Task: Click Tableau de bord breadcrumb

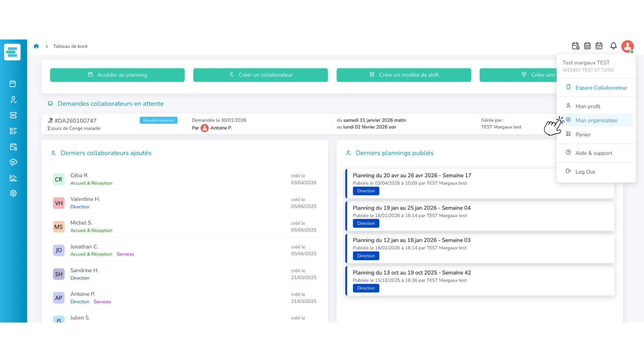Action: 70,46
